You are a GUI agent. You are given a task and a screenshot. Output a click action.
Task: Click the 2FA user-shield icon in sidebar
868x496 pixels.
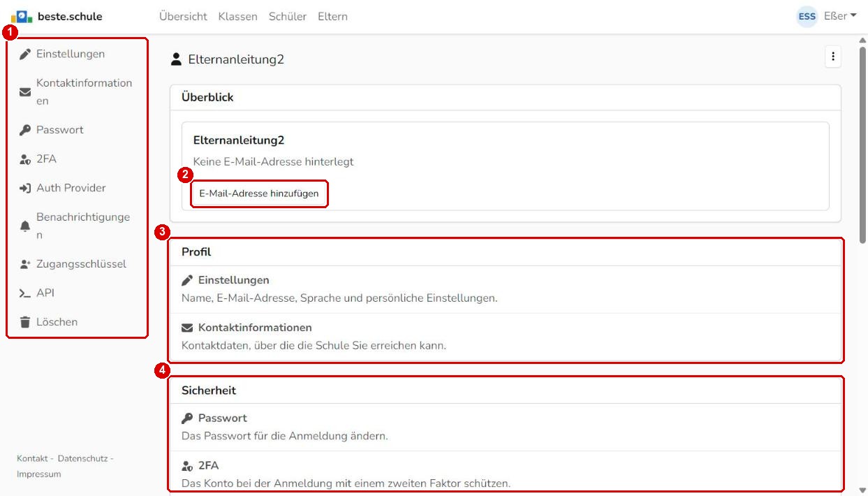tap(26, 159)
